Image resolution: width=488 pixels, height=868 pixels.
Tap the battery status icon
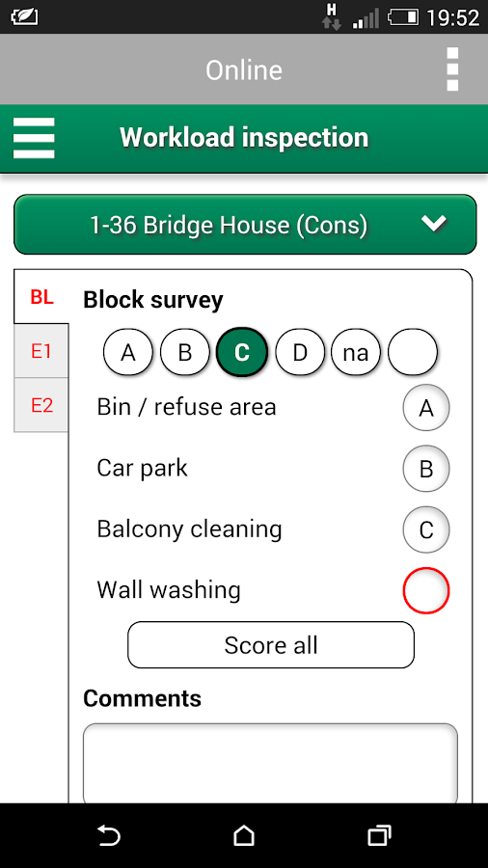point(403,17)
